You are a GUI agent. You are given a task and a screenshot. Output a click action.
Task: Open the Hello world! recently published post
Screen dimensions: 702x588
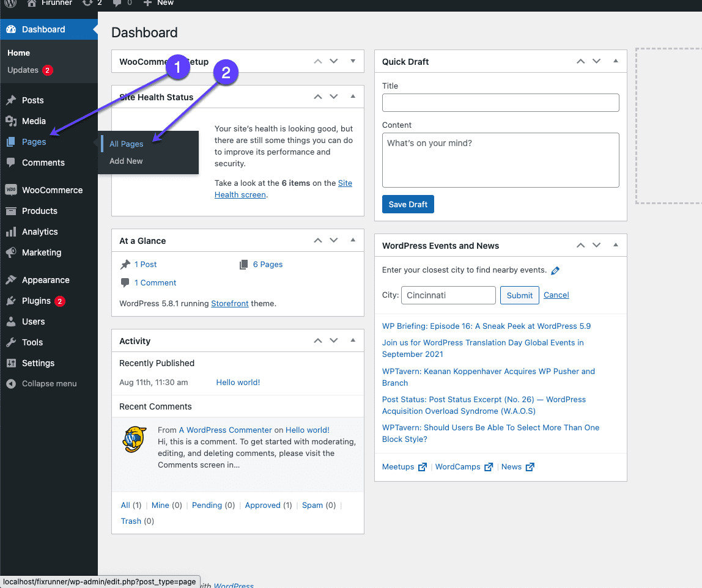pos(238,382)
